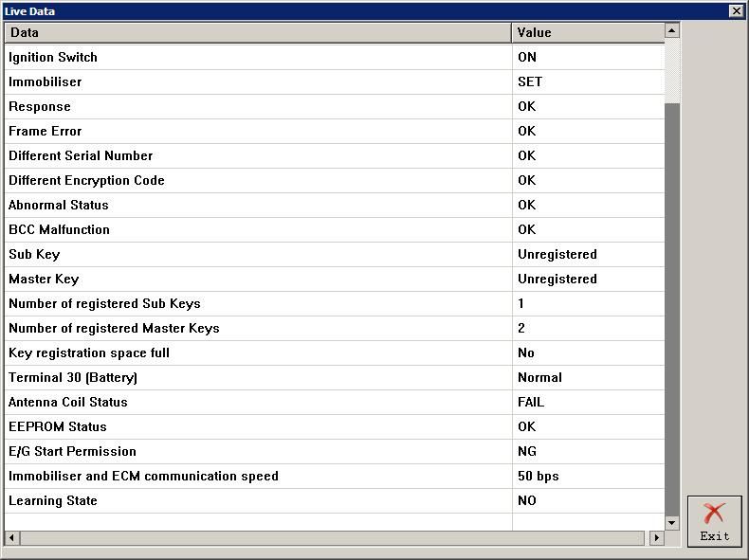The height and width of the screenshot is (560, 749).
Task: Close the Live Data window
Action: coord(737,11)
